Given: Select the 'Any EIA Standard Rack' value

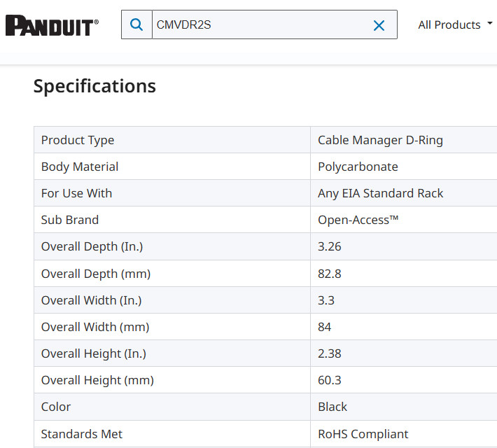Looking at the screenshot, I should [380, 193].
